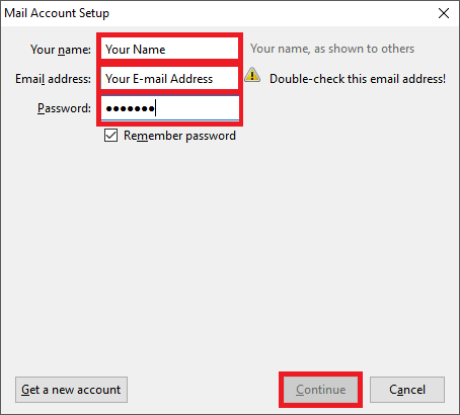
Task: Click into the Password field
Action: point(170,108)
